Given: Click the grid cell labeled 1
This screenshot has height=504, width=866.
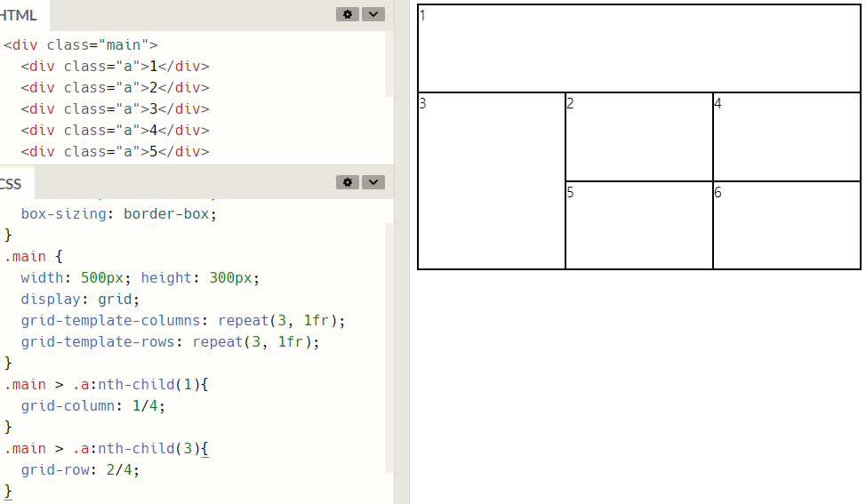Looking at the screenshot, I should coord(639,48).
